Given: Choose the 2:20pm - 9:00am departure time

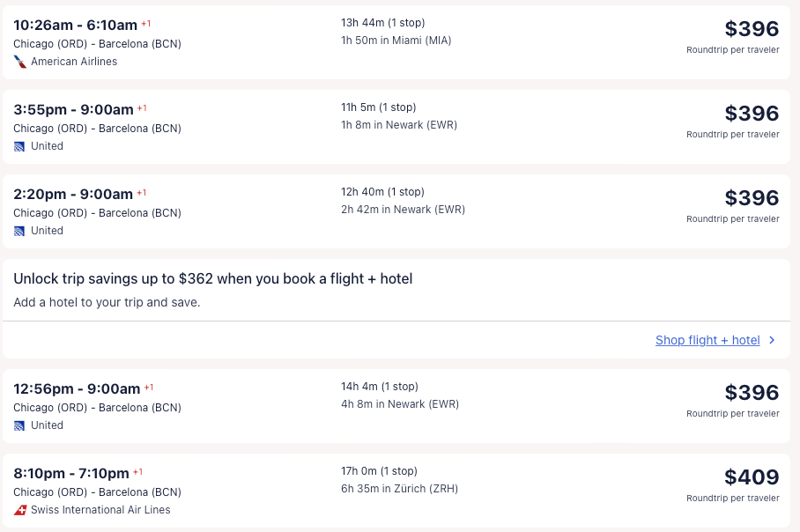Looking at the screenshot, I should pyautogui.click(x=73, y=194).
